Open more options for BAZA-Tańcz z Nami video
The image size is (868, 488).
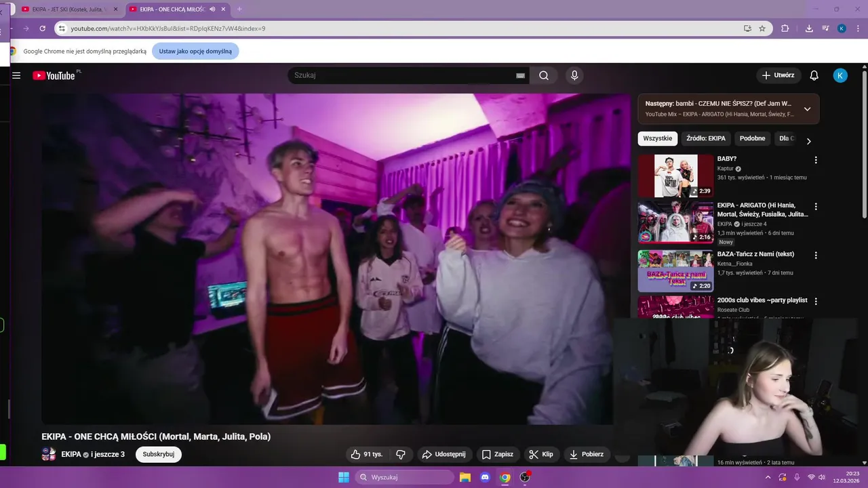(x=816, y=256)
